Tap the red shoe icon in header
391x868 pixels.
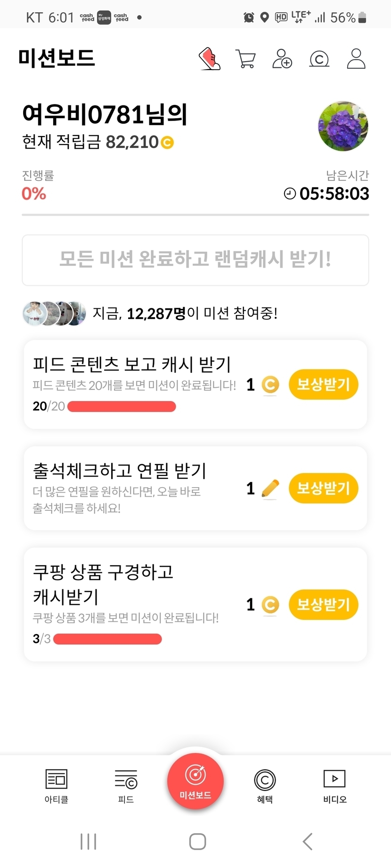pyautogui.click(x=210, y=59)
